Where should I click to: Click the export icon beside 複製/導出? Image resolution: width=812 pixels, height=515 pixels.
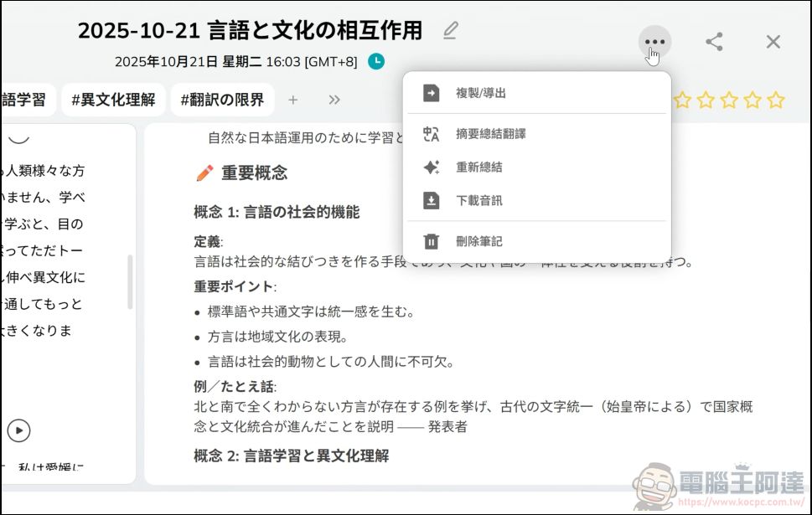[x=430, y=93]
